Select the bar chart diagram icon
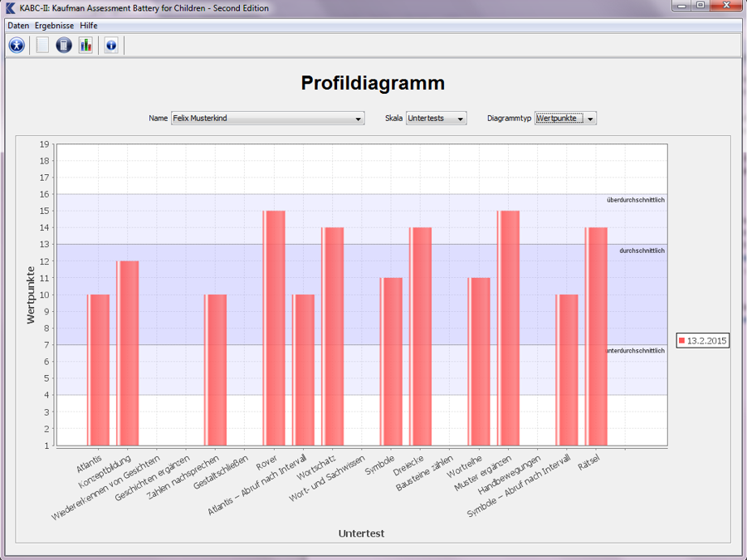 pyautogui.click(x=85, y=45)
